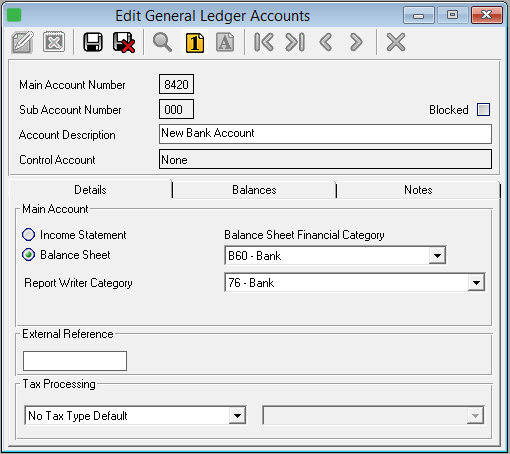Click the External Reference input field
Screen dimensions: 510x454
(x=75, y=361)
